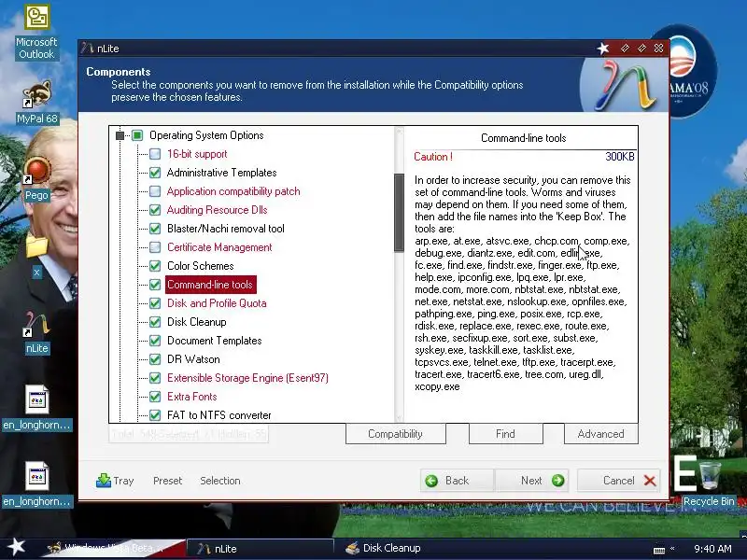
Task: Uncheck Blaster/Nachi removal tool checkbox
Action: pyautogui.click(x=155, y=229)
